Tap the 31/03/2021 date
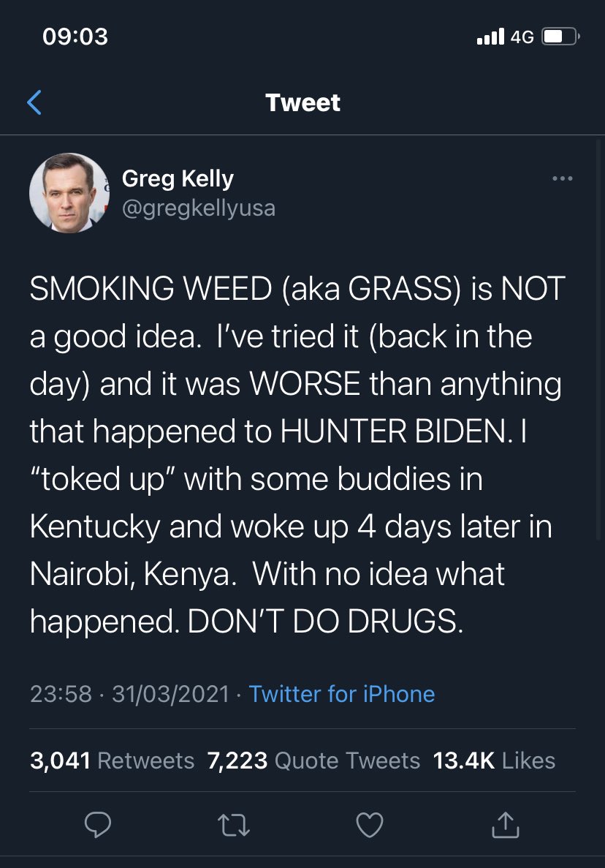The width and height of the screenshot is (605, 868). 170,694
